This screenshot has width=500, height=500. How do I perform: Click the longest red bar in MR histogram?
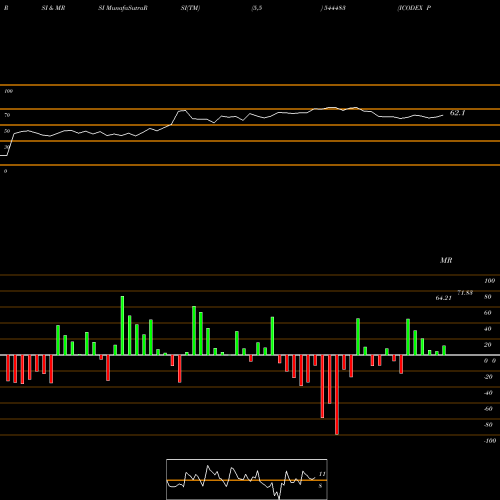(x=337, y=395)
